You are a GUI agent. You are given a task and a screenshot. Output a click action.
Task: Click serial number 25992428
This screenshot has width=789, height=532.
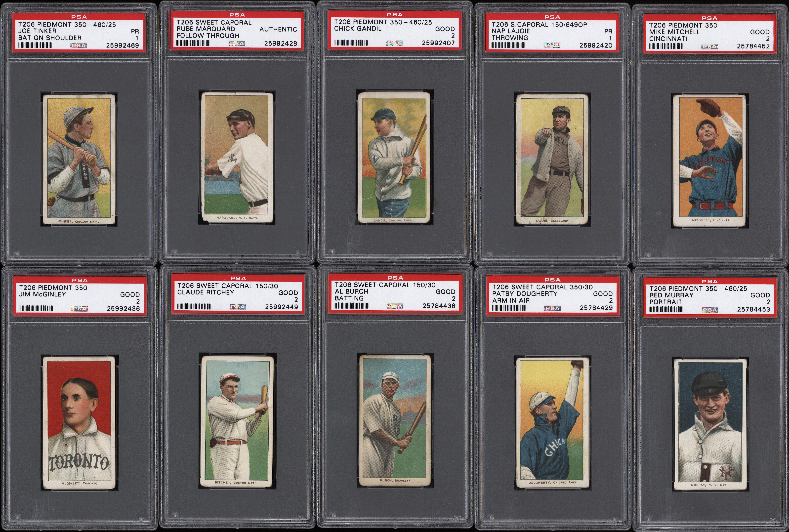click(x=281, y=43)
